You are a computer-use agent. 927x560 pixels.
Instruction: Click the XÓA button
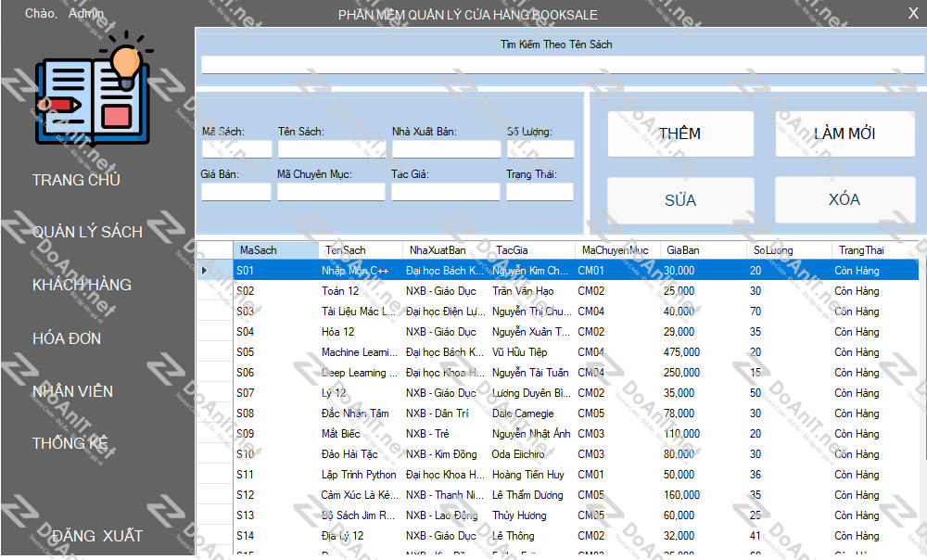tap(845, 200)
